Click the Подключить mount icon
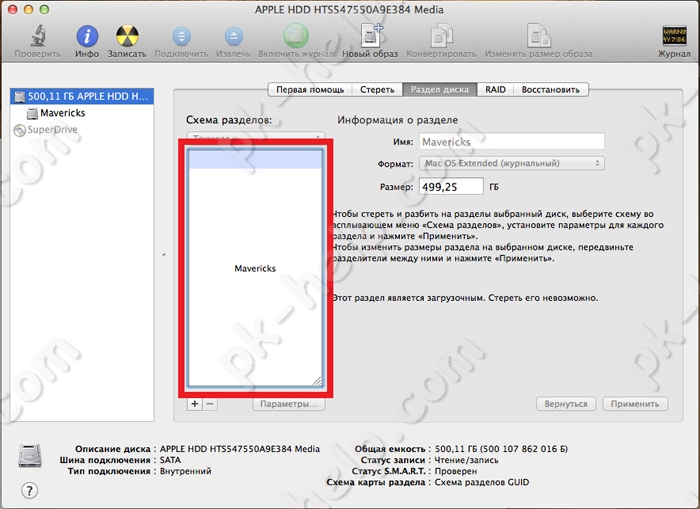 tap(181, 36)
